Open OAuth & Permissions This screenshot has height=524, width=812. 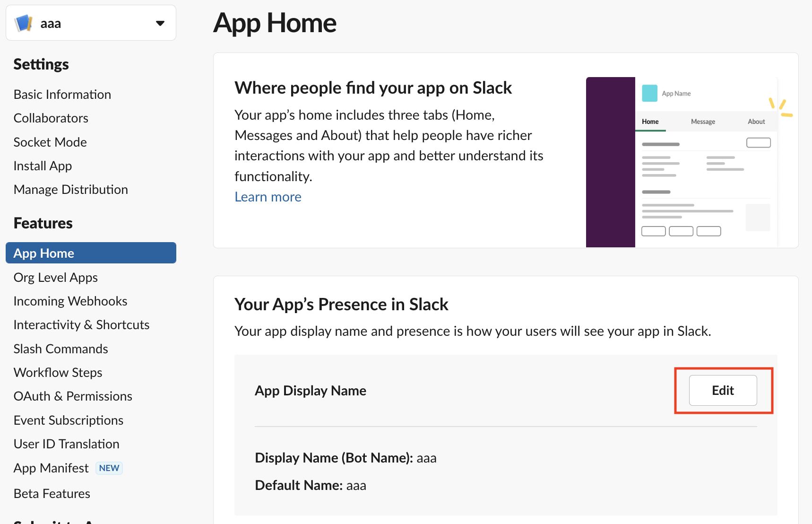(x=73, y=396)
